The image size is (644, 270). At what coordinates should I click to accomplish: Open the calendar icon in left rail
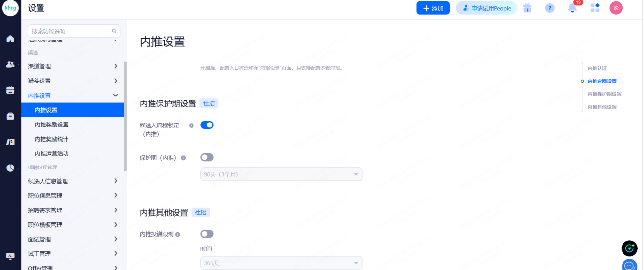10,90
